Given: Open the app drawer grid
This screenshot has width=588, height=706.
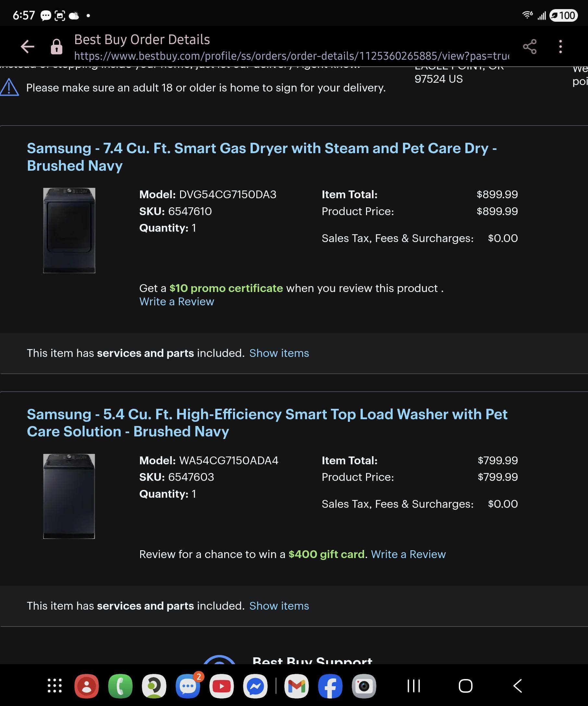Looking at the screenshot, I should [54, 687].
